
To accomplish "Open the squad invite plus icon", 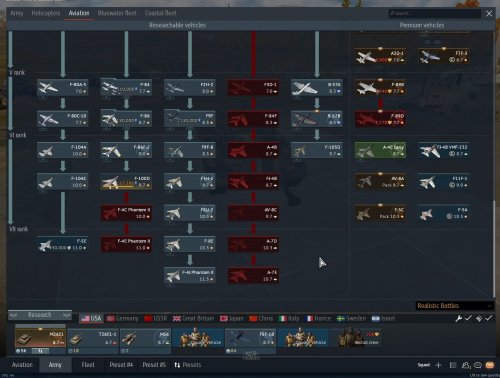I will [x=439, y=365].
